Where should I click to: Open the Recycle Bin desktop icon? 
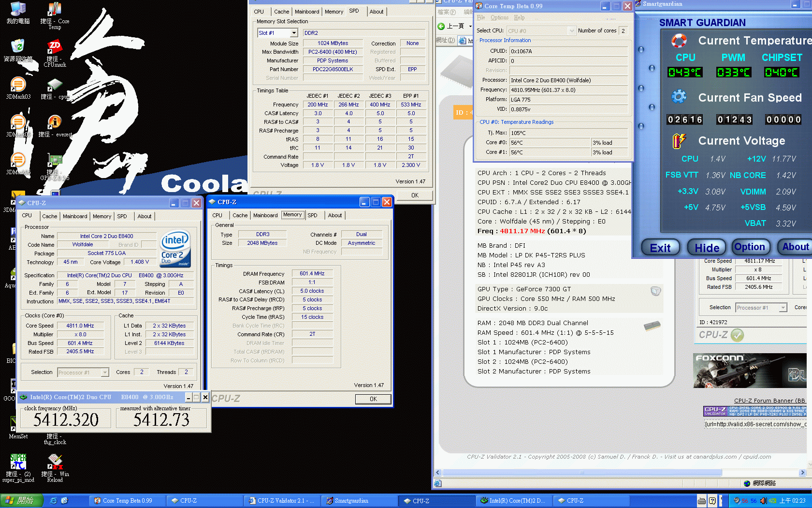coord(18,50)
